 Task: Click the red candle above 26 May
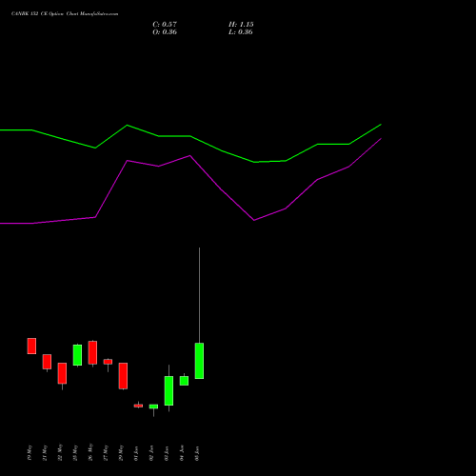[92, 352]
